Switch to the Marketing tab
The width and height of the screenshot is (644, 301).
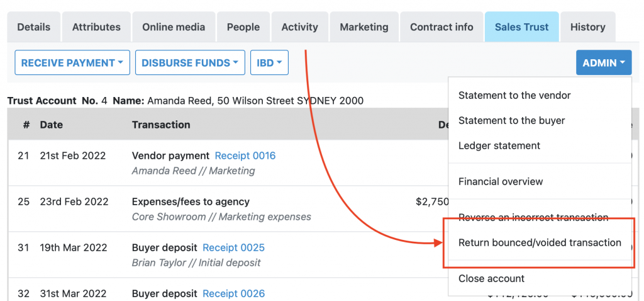[364, 27]
